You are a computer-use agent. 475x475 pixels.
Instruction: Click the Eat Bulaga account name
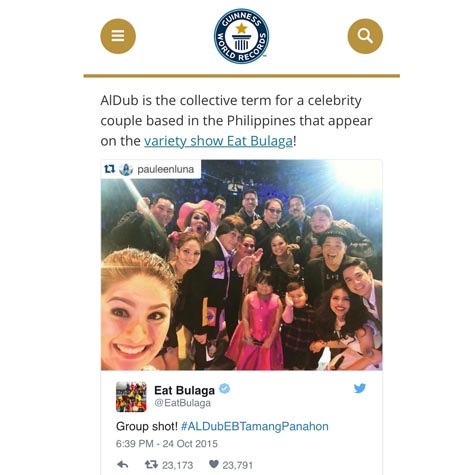coord(184,390)
